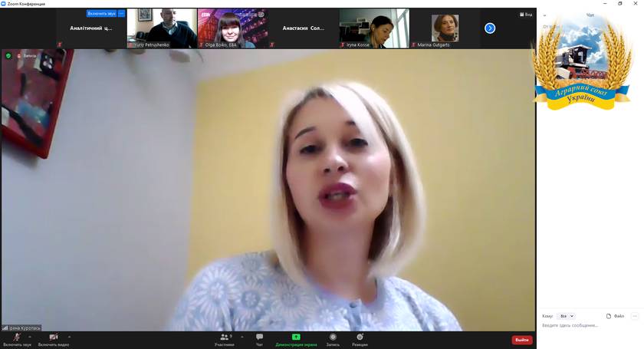Image resolution: width=644 pixels, height=349 pixels.
Task: Select Olga Boiko, EBA video thumbnail
Action: point(233,28)
